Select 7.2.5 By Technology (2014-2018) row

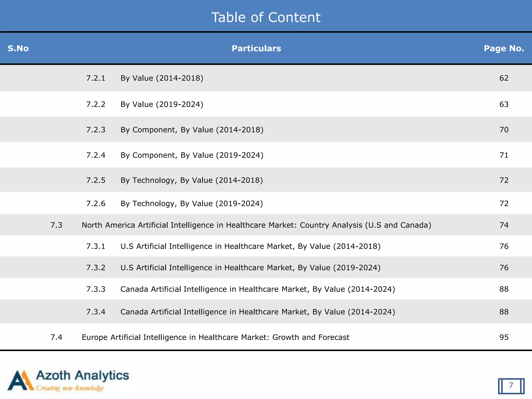191,180
